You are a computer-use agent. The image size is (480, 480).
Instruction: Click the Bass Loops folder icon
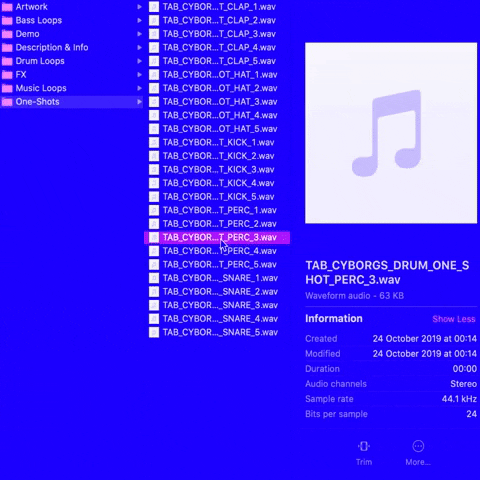(7, 21)
